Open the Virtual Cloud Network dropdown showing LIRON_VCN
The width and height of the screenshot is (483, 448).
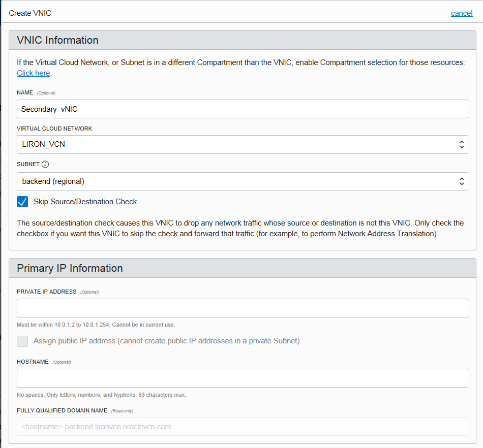pos(243,145)
